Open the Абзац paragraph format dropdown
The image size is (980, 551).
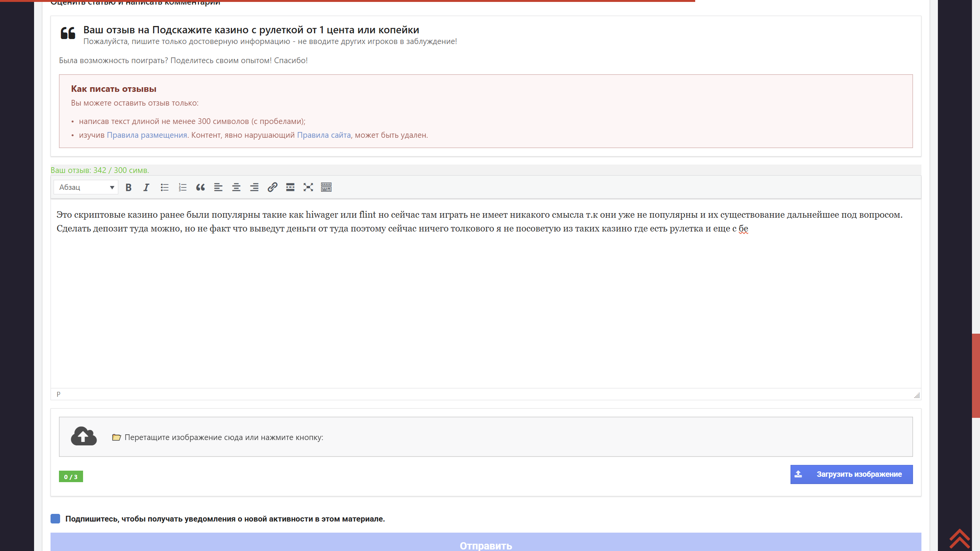click(86, 187)
